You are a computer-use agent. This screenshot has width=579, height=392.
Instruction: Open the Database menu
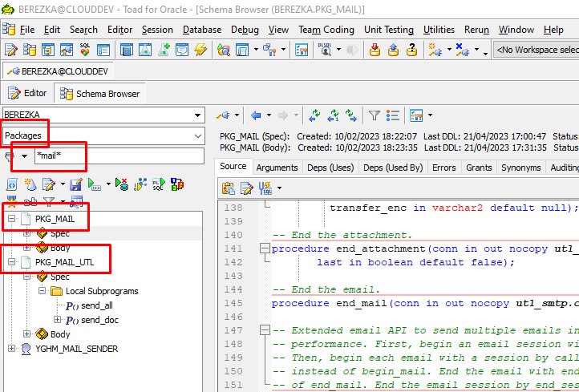(x=202, y=30)
